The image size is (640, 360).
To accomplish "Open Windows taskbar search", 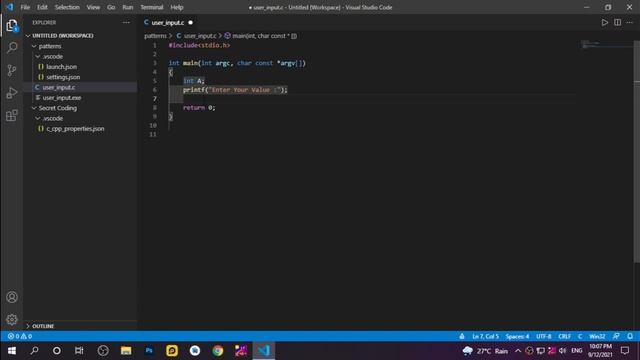I will click(x=34, y=351).
